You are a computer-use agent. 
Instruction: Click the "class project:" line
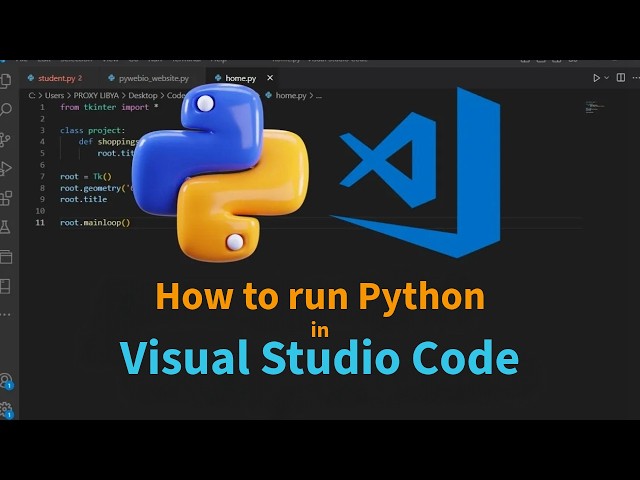(x=93, y=130)
